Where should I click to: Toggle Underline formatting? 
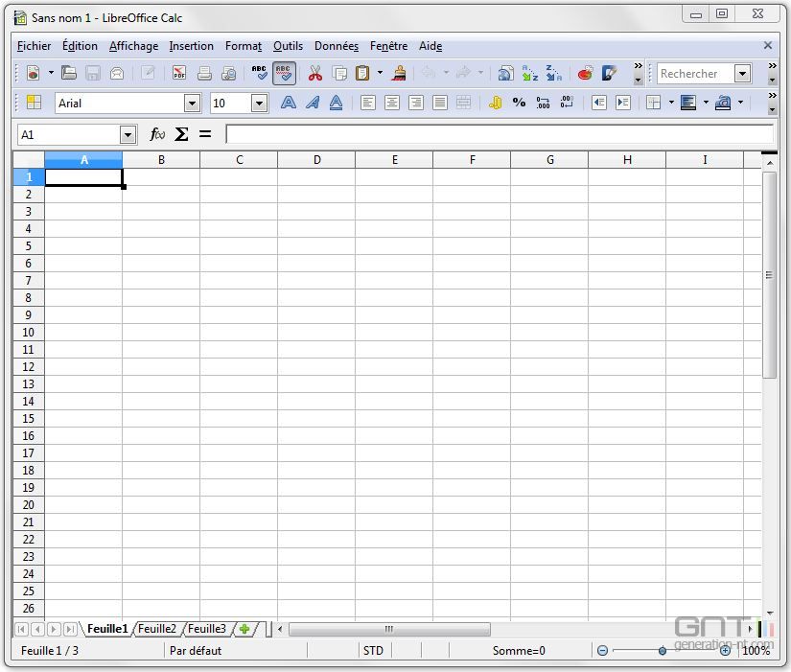(x=336, y=103)
